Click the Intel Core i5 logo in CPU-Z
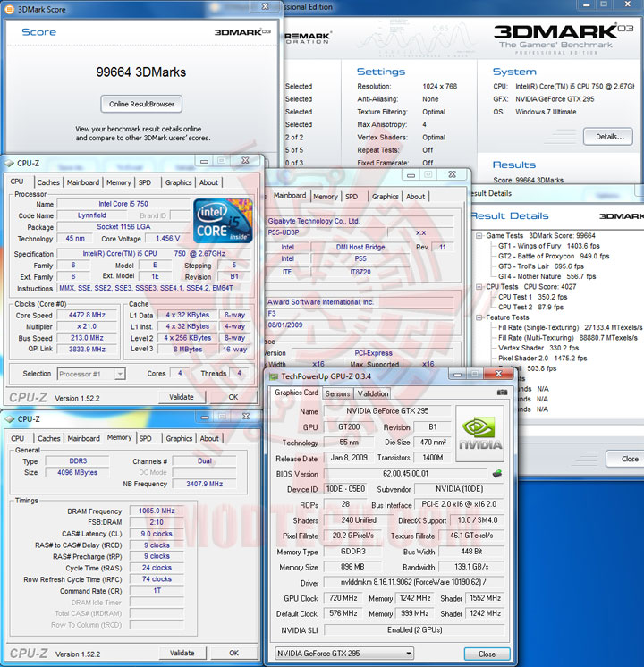The height and width of the screenshot is (667, 644). pos(223,221)
